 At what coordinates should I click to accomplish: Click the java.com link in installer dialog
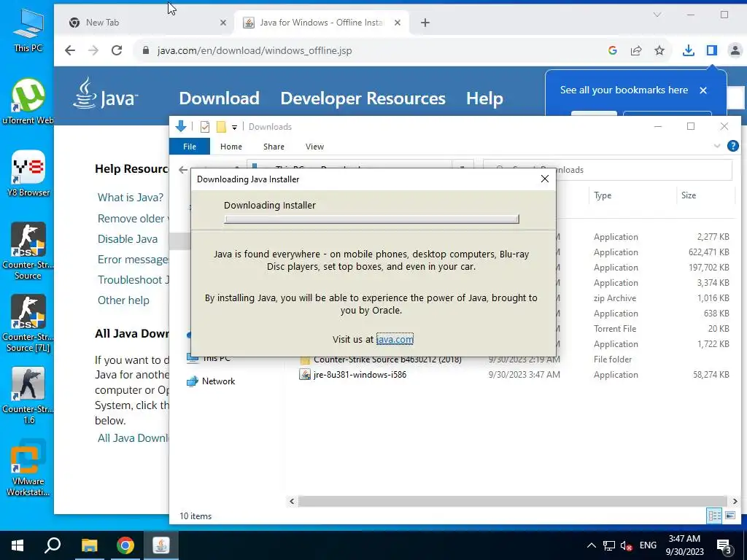[x=395, y=339]
